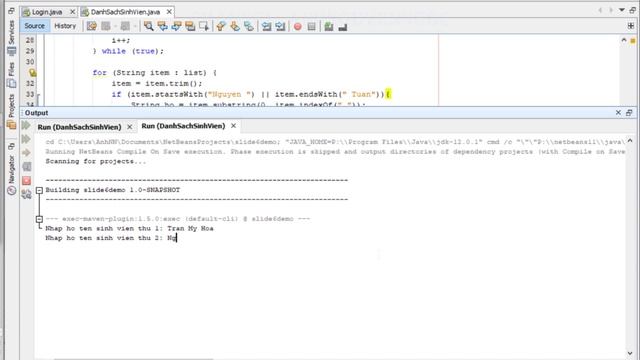Image resolution: width=640 pixels, height=360 pixels.
Task: Start macro recording red button
Action: tap(298, 27)
